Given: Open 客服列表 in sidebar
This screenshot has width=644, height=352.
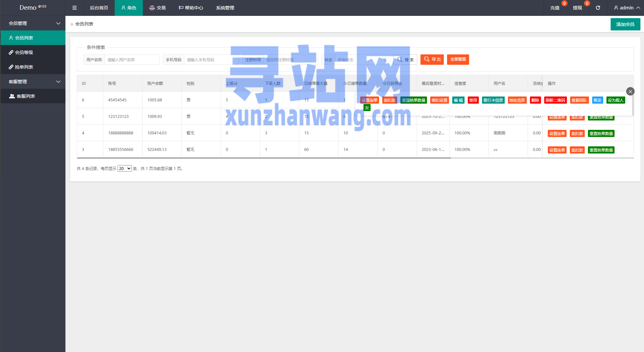Looking at the screenshot, I should [26, 96].
